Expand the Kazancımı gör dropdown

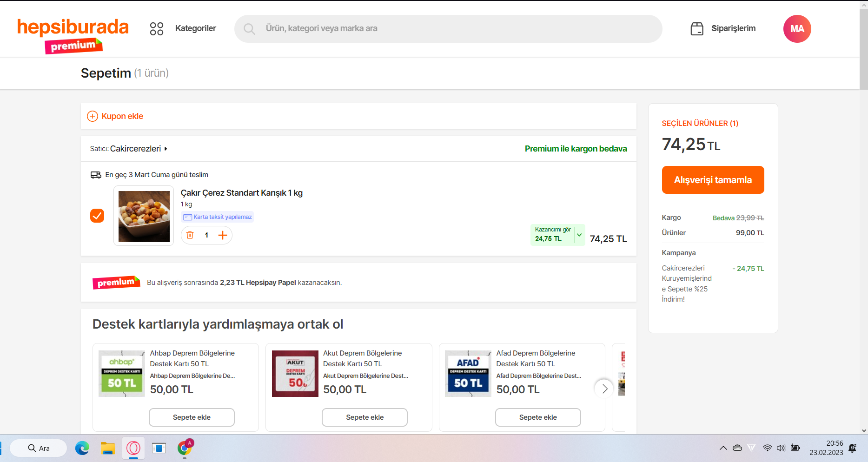(579, 235)
